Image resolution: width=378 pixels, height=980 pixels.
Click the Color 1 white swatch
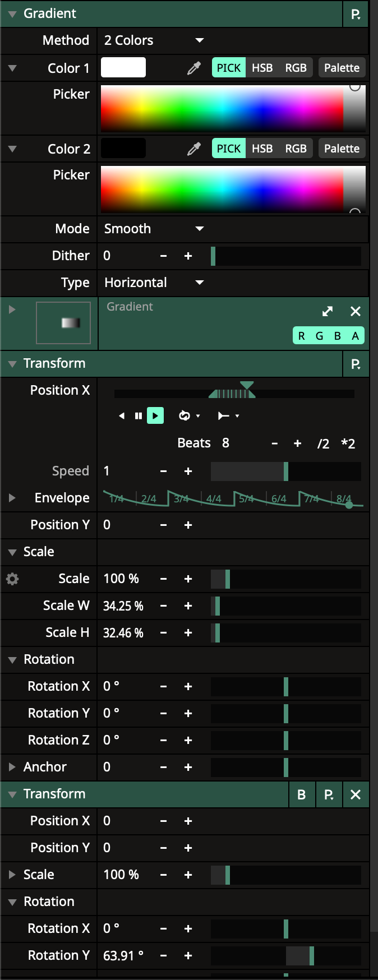coord(123,68)
